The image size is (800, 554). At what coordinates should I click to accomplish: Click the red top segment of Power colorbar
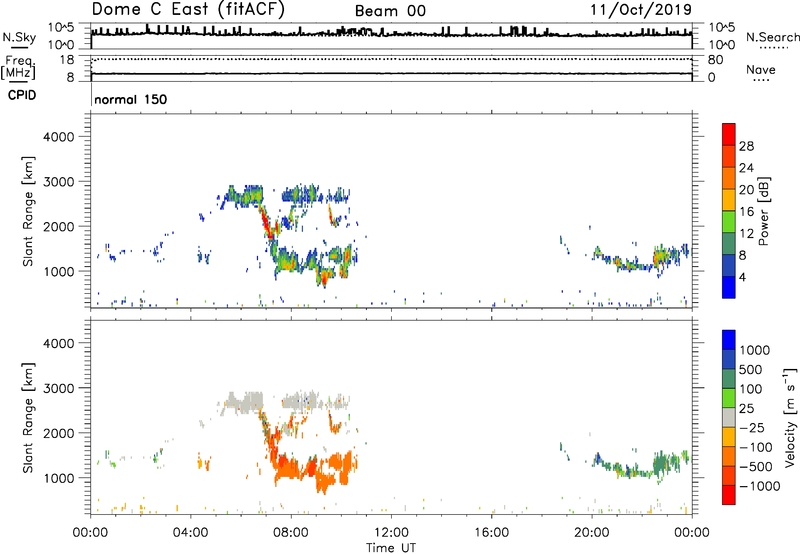tap(729, 134)
